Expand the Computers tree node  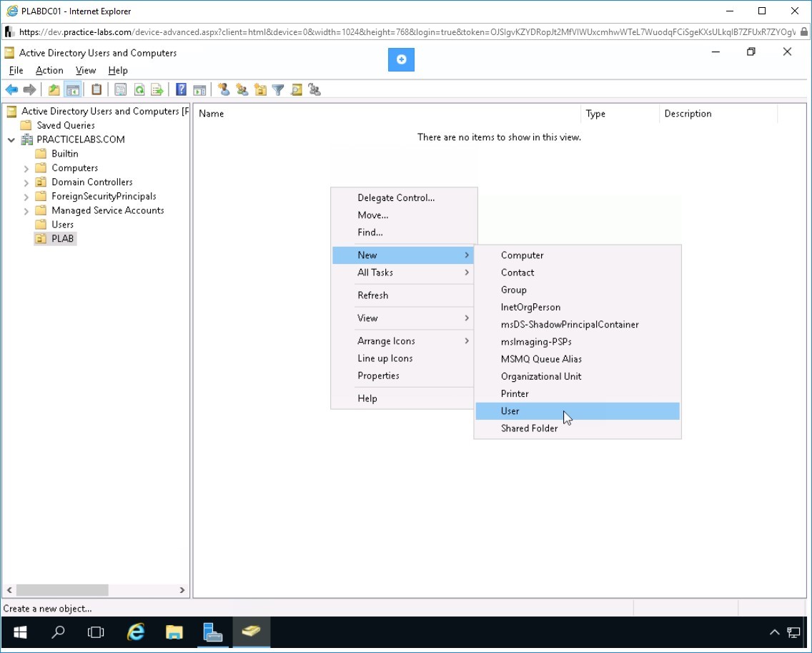(x=26, y=168)
